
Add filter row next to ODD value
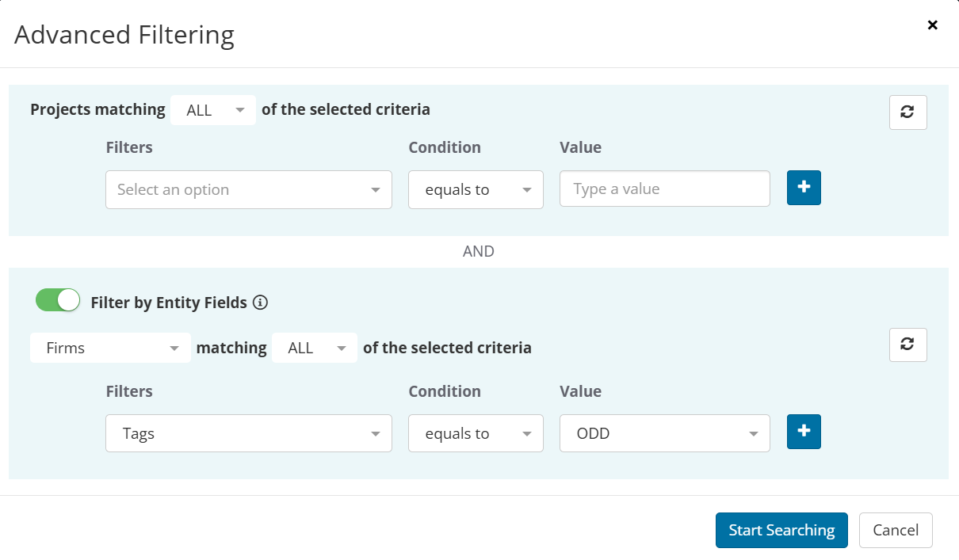pos(804,432)
